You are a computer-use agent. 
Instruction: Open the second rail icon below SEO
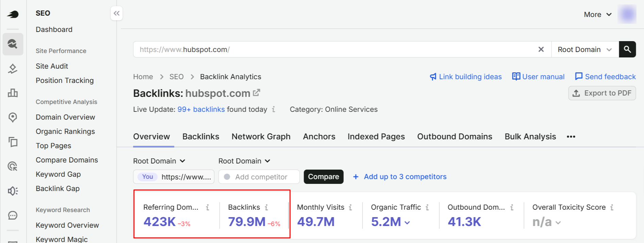[x=13, y=69]
